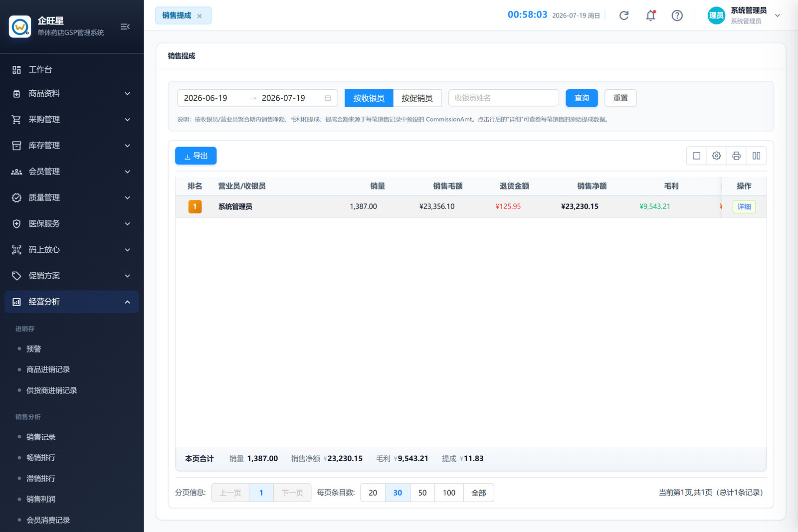Expand 促销方案 submenu chevron
Screen dimensions: 798x532
127,276
